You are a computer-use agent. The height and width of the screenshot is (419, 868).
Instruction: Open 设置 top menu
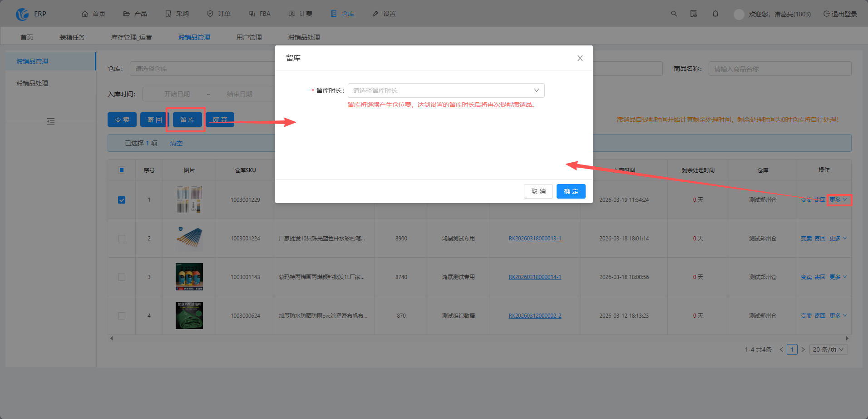(384, 14)
